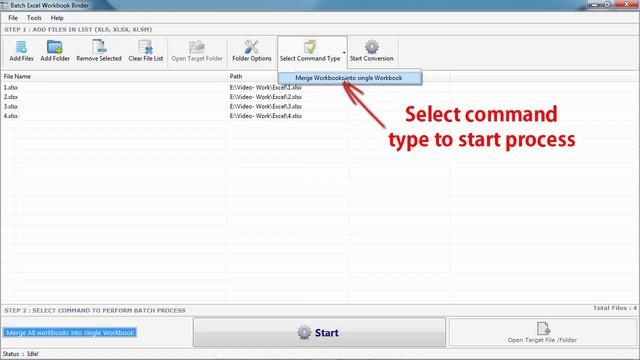Click the path E:\Video- Work\Excel\2.xlsx
Viewport: 640px width, 360px height.
click(x=266, y=97)
